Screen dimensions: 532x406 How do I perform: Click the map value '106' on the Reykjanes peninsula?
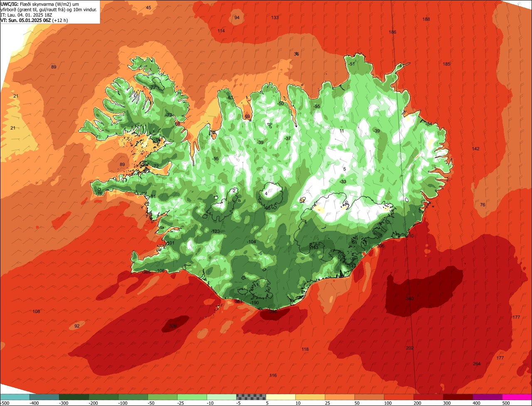161,271
